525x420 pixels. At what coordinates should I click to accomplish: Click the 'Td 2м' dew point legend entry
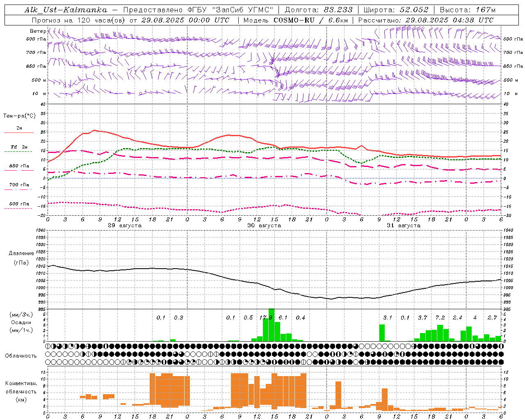pos(19,147)
